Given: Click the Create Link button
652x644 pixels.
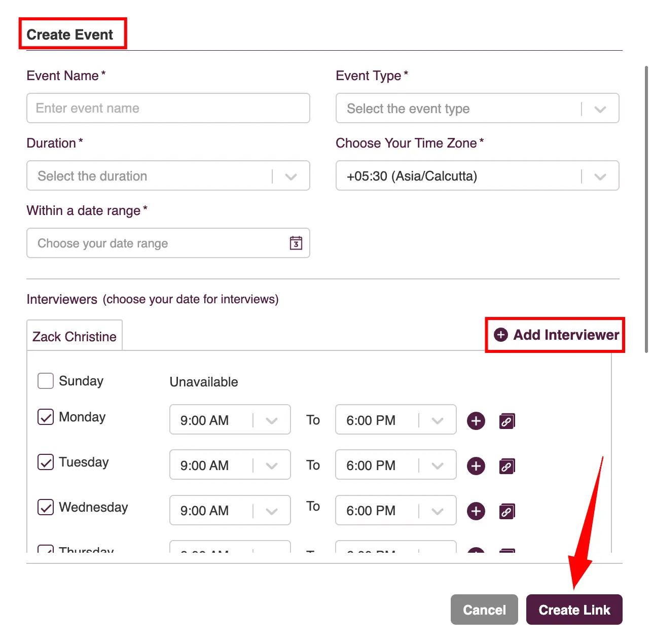Looking at the screenshot, I should coord(574,610).
